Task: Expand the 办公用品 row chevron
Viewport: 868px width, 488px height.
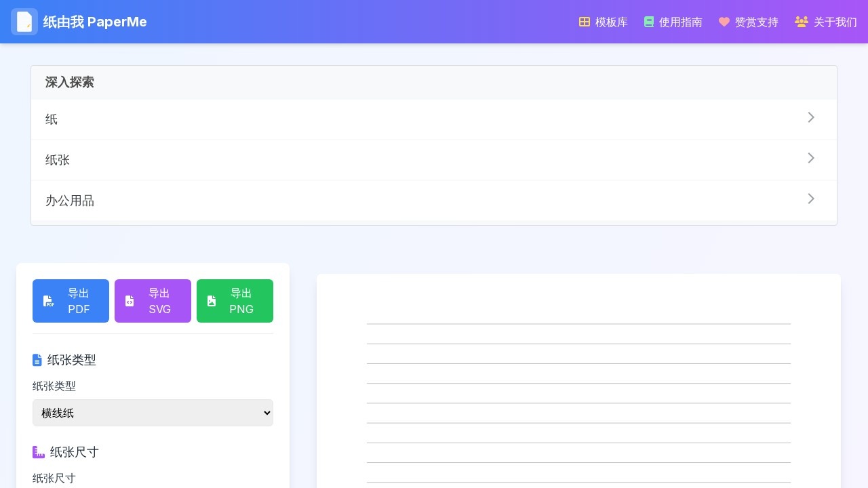Action: point(811,199)
